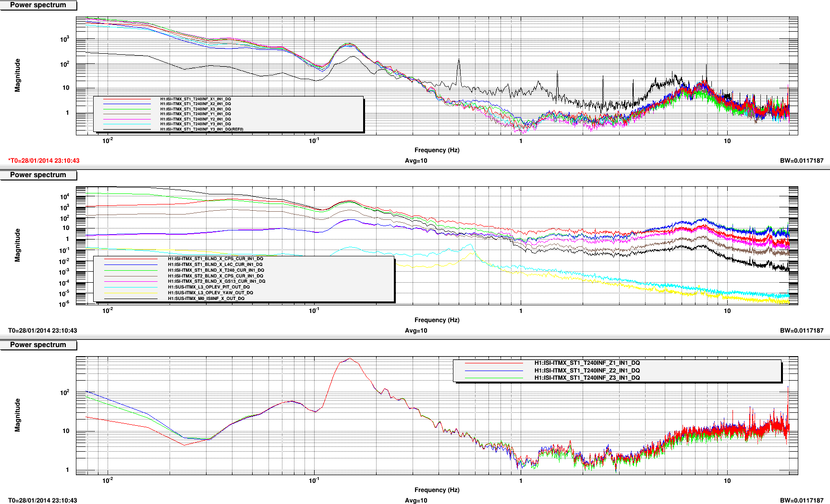
Task: Click the blue T240INF_X2 legend line swatch
Action: (x=127, y=104)
